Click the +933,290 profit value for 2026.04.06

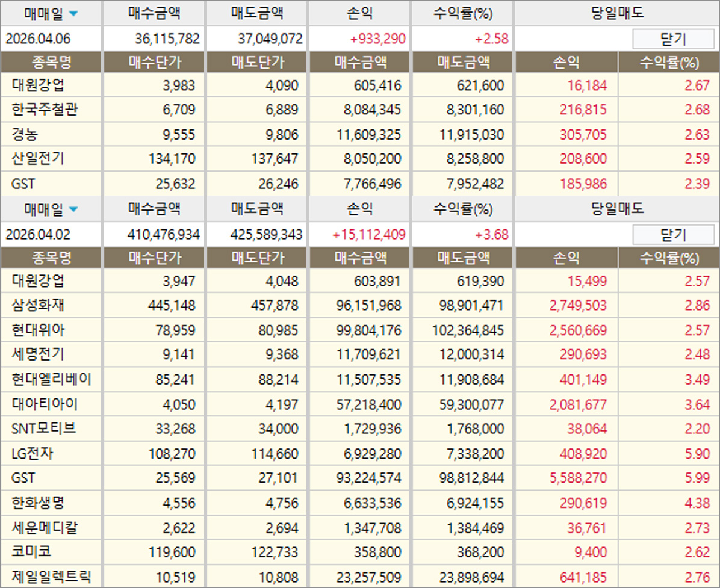coord(377,40)
